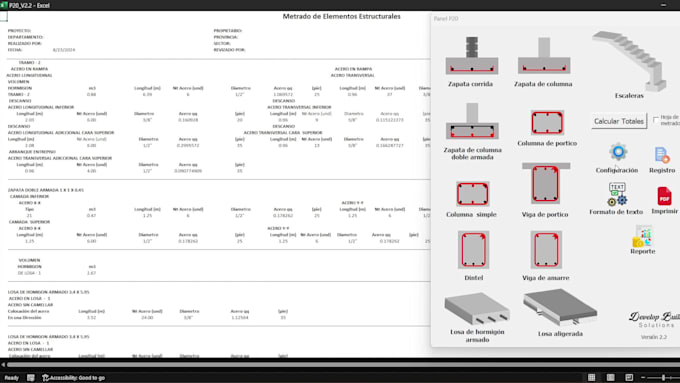Click Accessibility: Good to go status
Screen dimensions: 680x383
click(73, 378)
